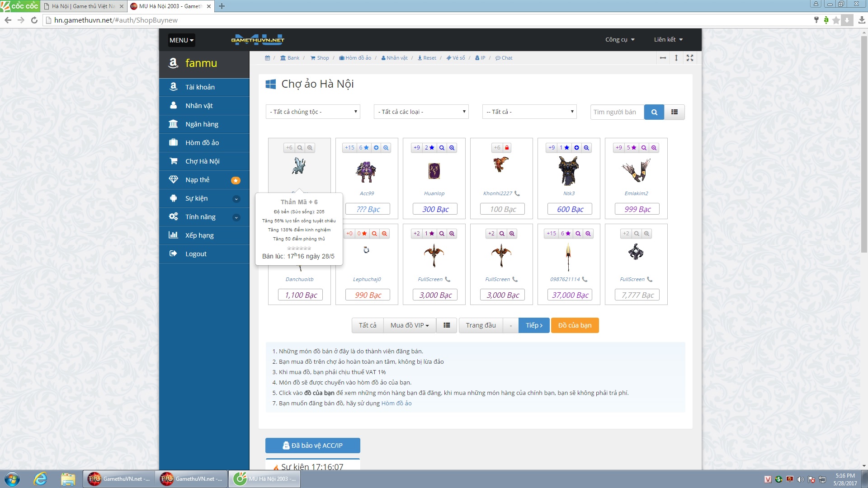This screenshot has width=868, height=488.
Task: Click the plus circle icon on Acc99 item
Action: (x=376, y=148)
